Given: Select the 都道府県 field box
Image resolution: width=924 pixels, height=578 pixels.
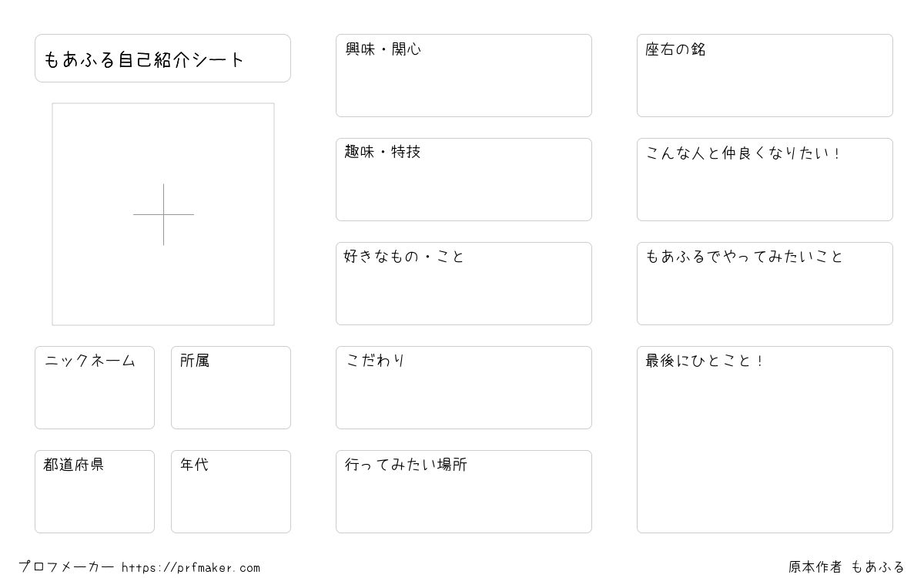Looking at the screenshot, I should (x=95, y=492).
